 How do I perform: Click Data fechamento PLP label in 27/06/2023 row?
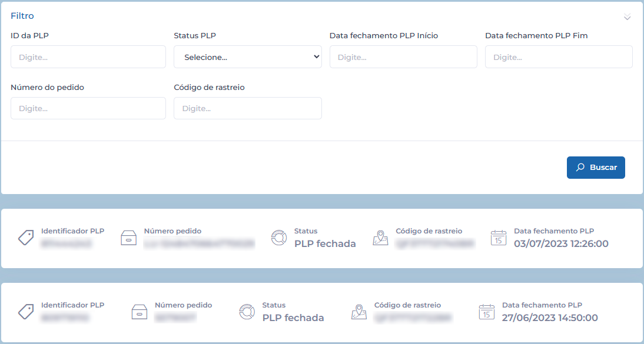(x=542, y=305)
